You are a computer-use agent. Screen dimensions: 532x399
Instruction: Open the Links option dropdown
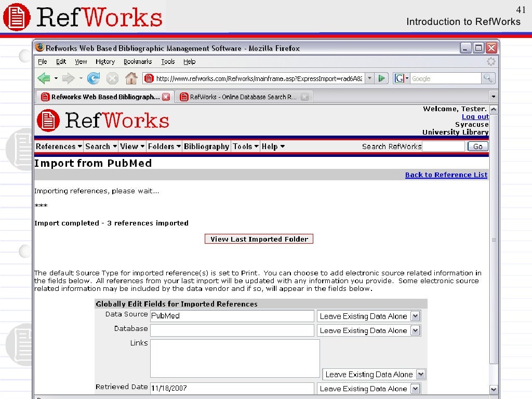point(421,374)
